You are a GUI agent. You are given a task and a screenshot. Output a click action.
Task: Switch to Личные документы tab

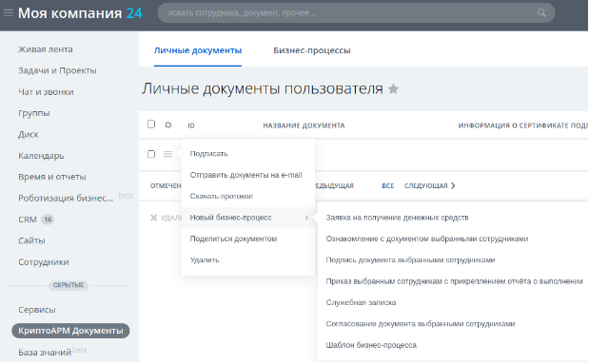[x=198, y=50]
